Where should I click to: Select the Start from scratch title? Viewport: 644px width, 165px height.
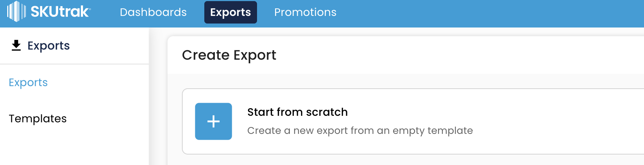point(297,112)
